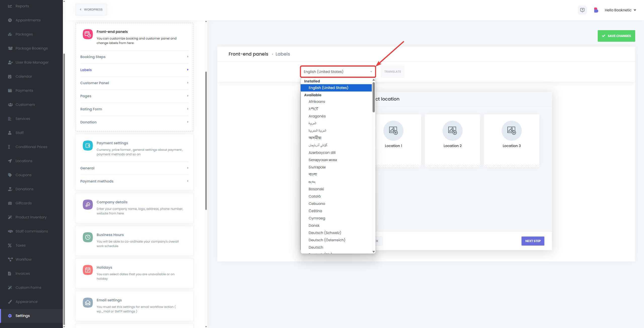Click the language list scroll-down arrow

(374, 252)
